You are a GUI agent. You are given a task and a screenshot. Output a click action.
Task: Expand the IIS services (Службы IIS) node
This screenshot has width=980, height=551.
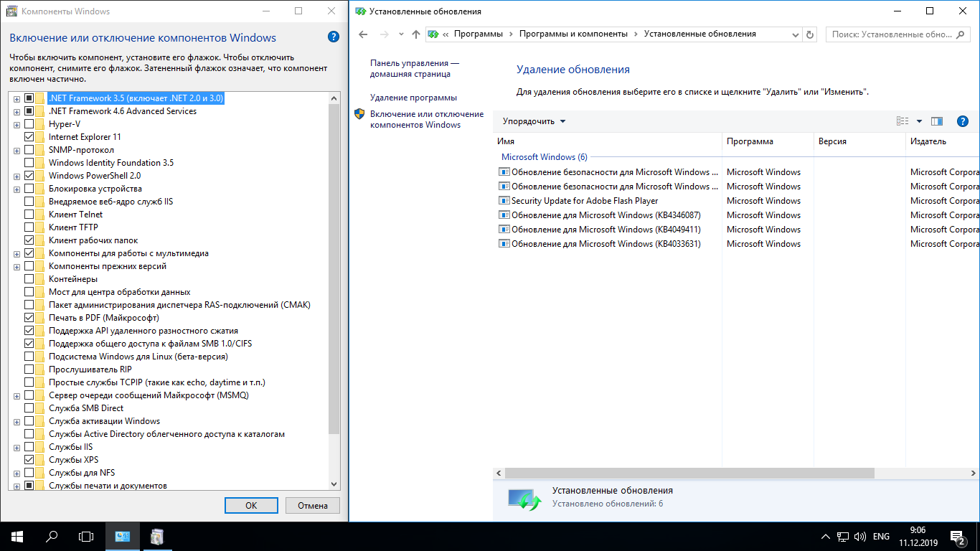17,447
